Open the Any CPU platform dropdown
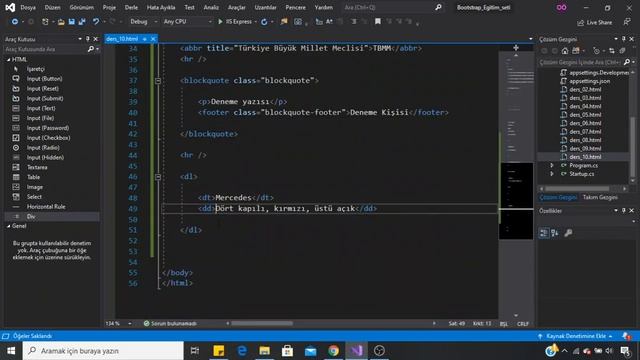 point(187,22)
